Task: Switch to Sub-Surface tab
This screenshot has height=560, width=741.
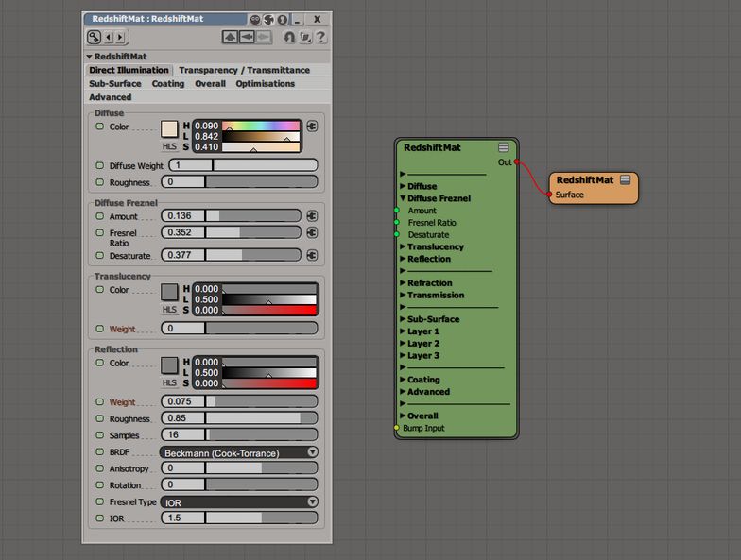Action: pyautogui.click(x=115, y=83)
